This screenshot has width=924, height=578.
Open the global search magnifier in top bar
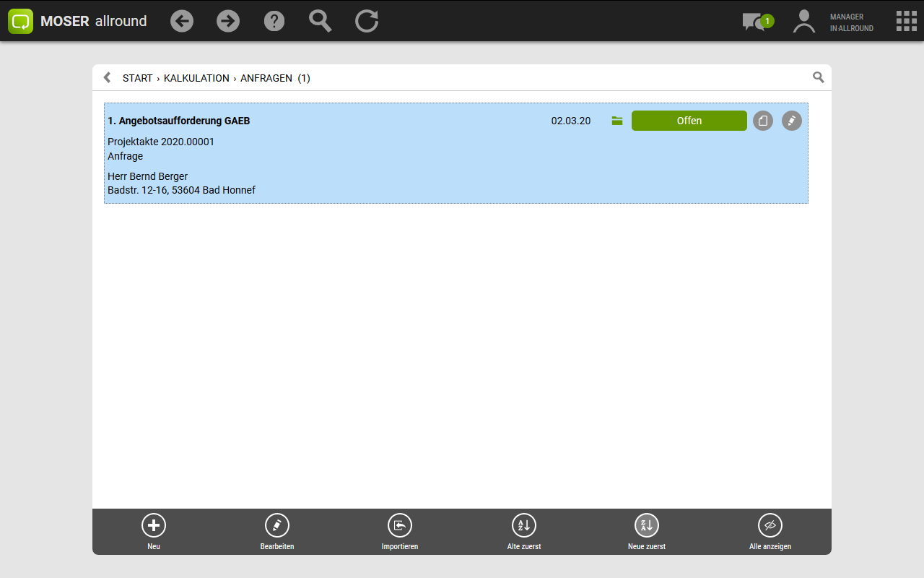tap(321, 21)
